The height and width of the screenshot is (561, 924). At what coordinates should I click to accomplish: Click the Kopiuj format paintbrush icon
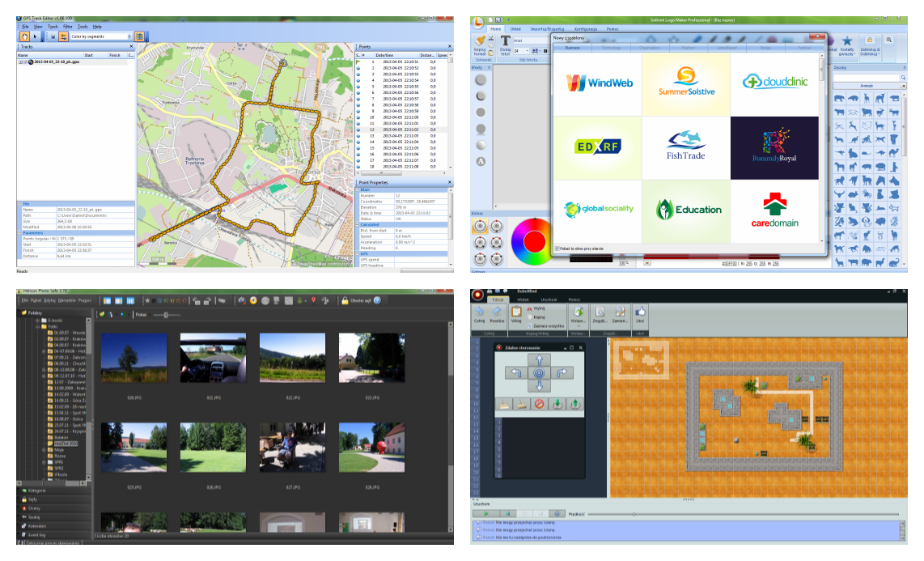point(481,40)
